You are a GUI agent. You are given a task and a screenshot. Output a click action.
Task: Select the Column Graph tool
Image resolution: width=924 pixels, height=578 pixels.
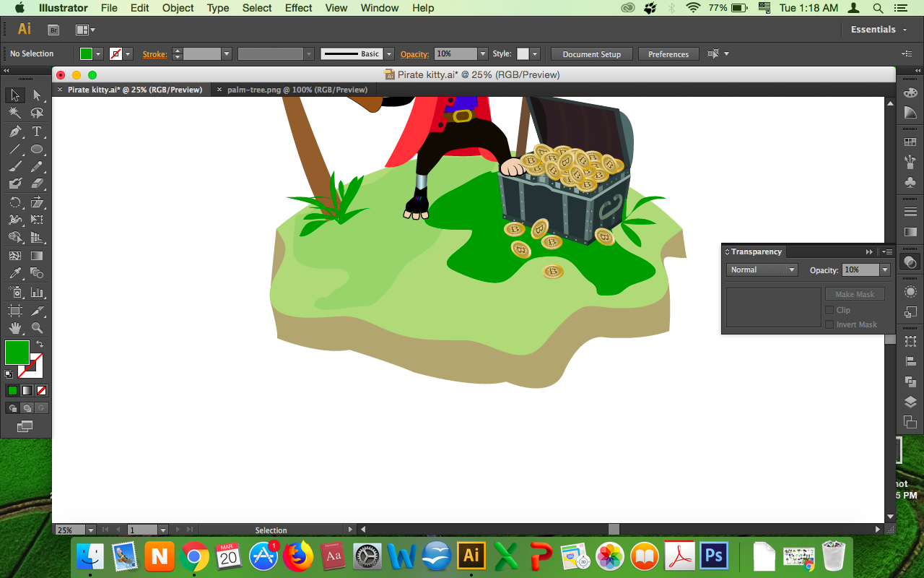[37, 292]
